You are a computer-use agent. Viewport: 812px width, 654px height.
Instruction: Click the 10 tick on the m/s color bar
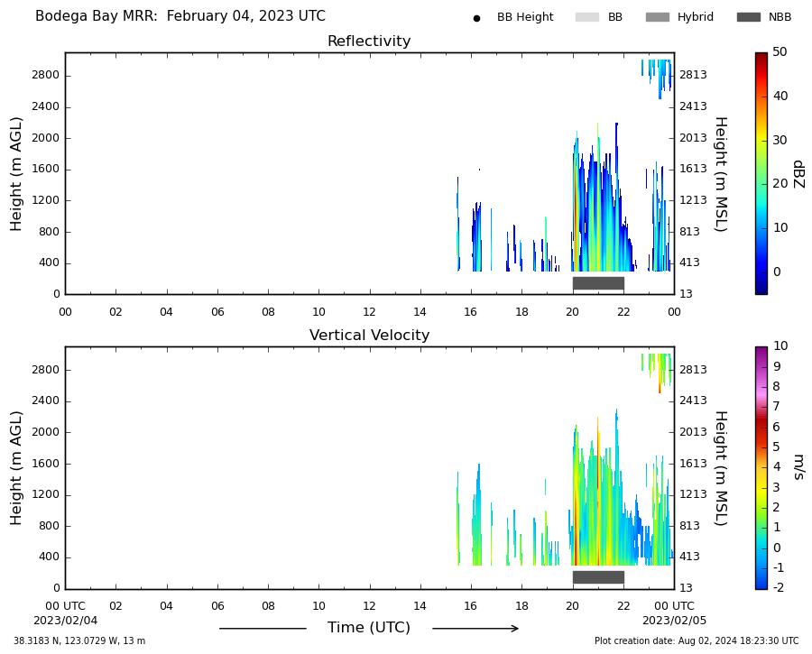pyautogui.click(x=780, y=345)
